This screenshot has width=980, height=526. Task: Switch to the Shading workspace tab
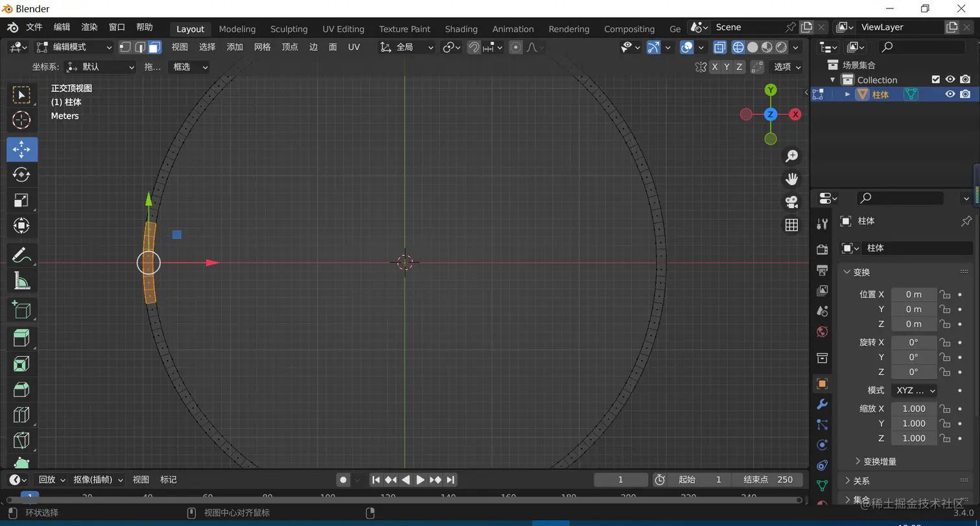(461, 29)
